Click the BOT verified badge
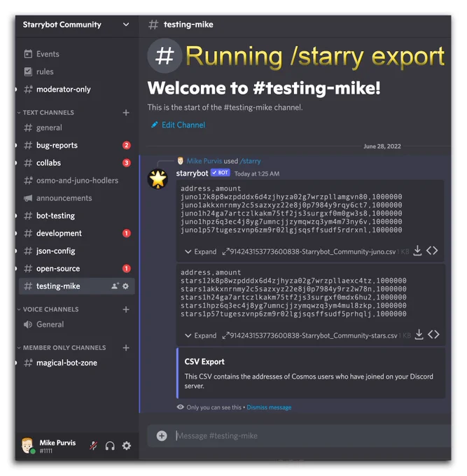 (220, 173)
